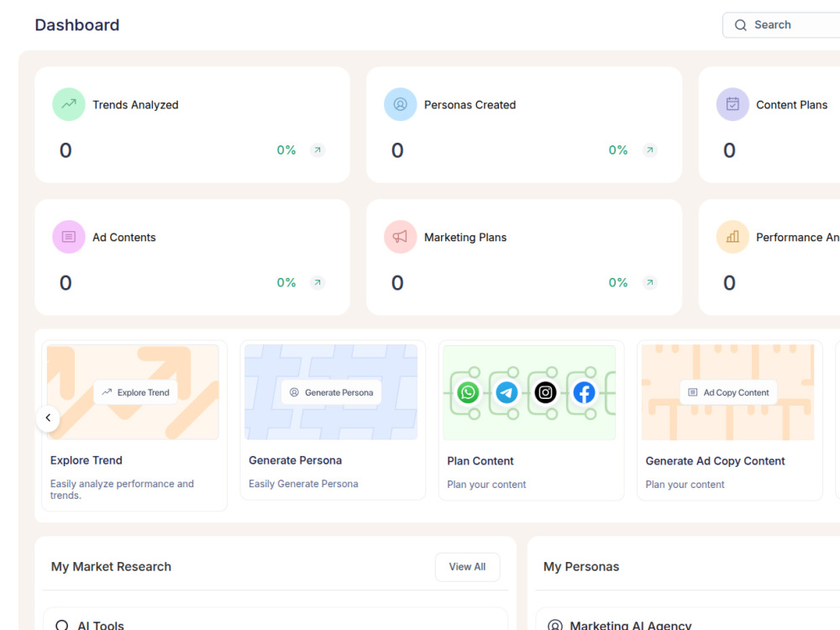Click 'Easily analyze performance and trends.' description

coord(122,490)
